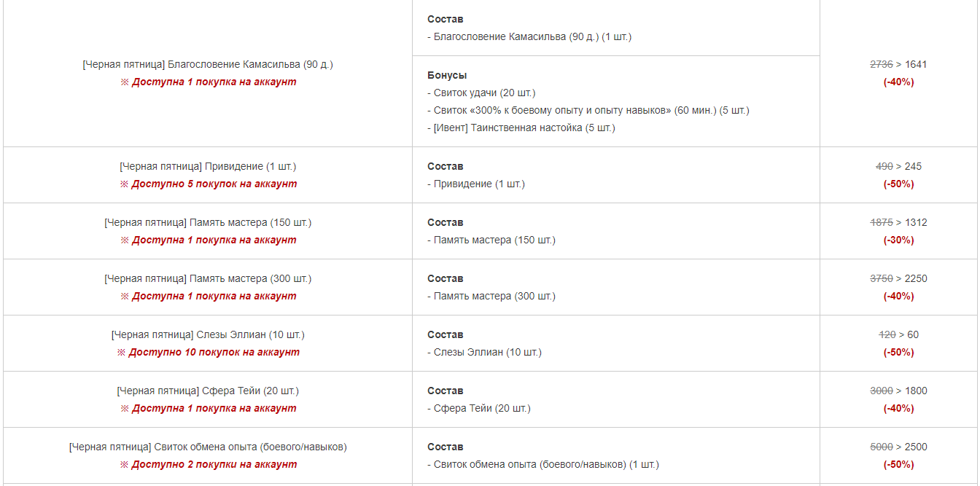Select the Привидение (1 шт.) item title
Image resolution: width=980 pixels, height=486 pixels.
click(208, 166)
